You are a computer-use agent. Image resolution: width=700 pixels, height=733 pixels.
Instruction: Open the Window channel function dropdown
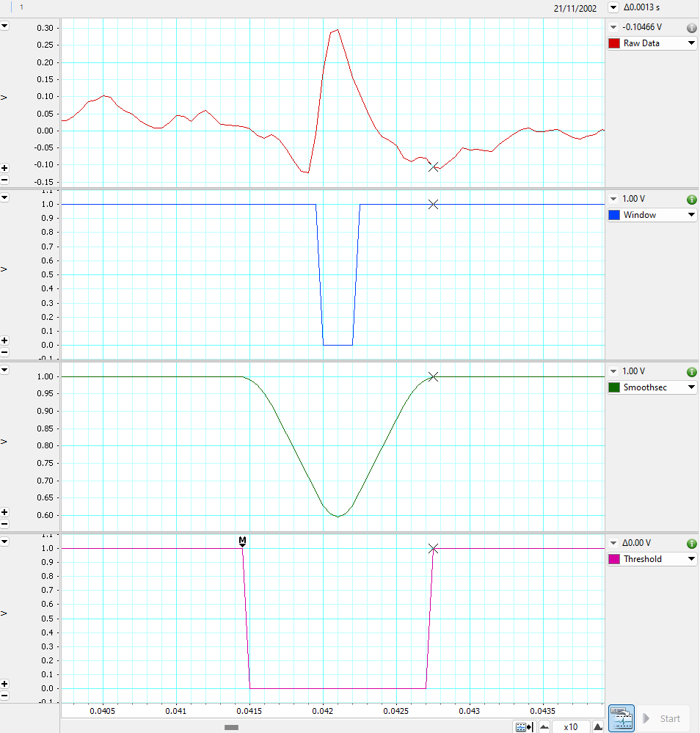point(691,215)
